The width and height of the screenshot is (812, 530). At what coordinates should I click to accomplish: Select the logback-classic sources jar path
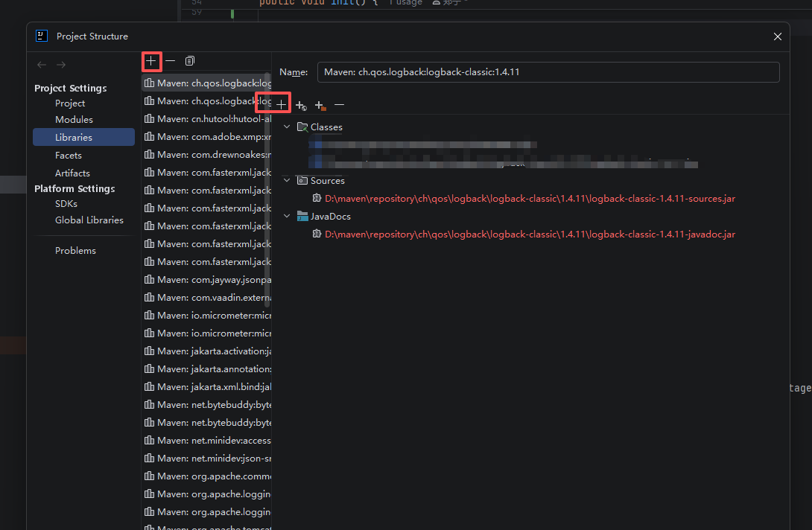[x=530, y=198]
